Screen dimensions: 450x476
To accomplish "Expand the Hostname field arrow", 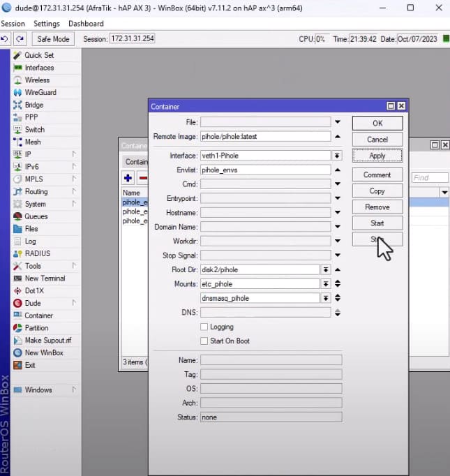I will [338, 212].
